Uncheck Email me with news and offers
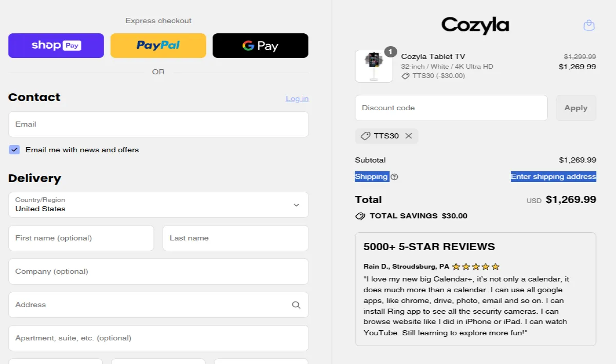Screen dimensions: 616x364 click(14, 150)
